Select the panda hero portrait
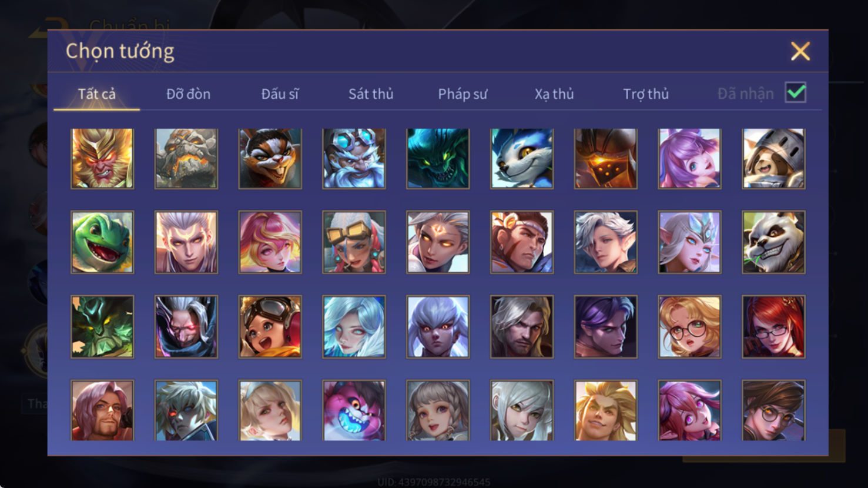The width and height of the screenshot is (868, 488). point(773,242)
